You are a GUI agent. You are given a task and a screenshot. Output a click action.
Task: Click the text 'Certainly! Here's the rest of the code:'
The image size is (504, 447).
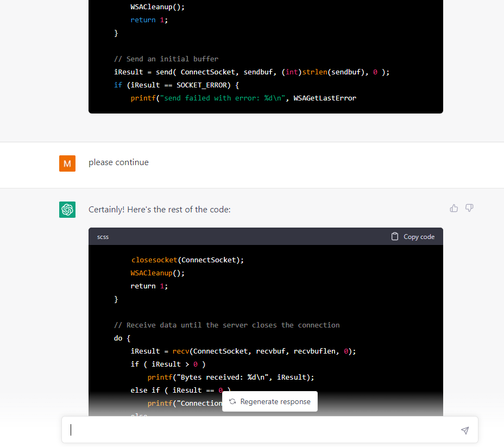click(160, 210)
